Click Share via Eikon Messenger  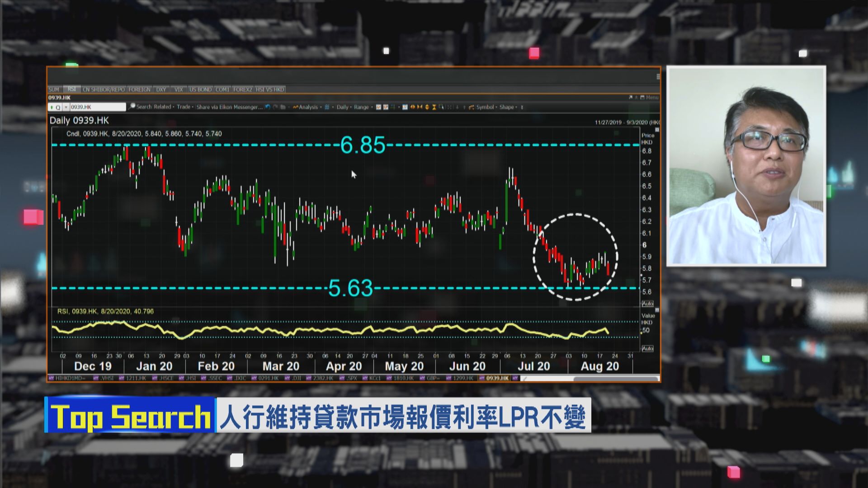click(x=229, y=107)
